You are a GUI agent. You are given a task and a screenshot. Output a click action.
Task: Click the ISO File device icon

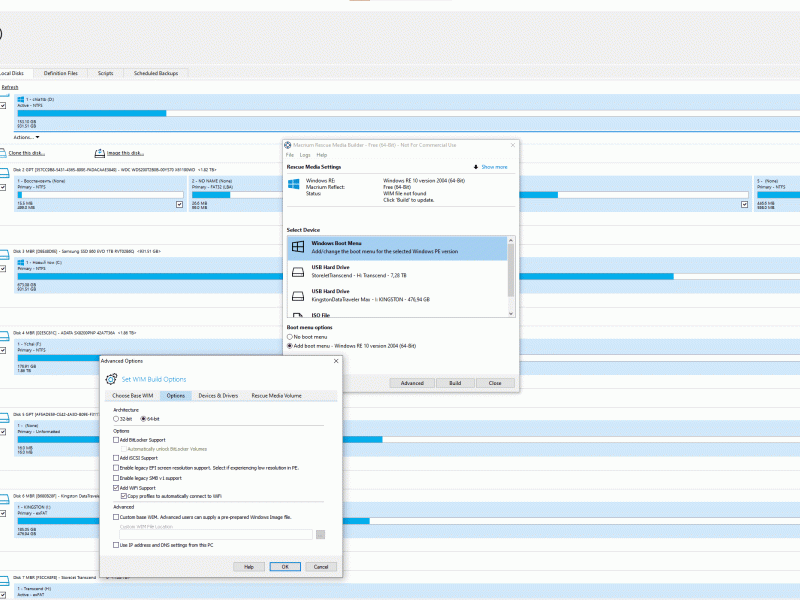pos(298,316)
